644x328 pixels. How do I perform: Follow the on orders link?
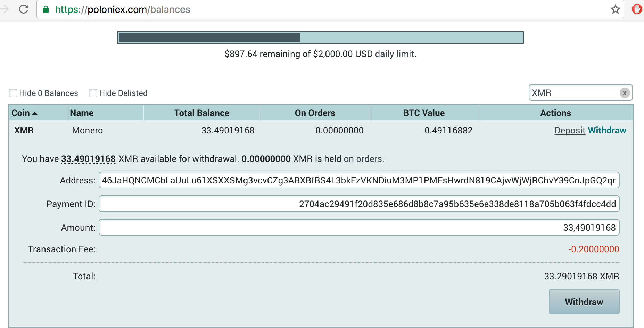click(363, 159)
